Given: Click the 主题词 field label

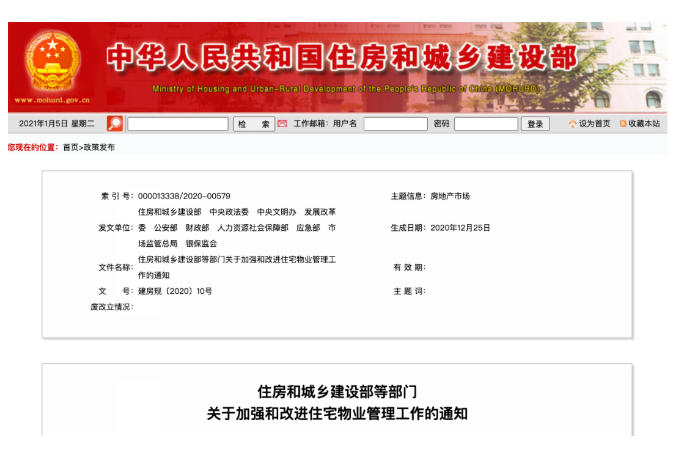Looking at the screenshot, I should 409,291.
